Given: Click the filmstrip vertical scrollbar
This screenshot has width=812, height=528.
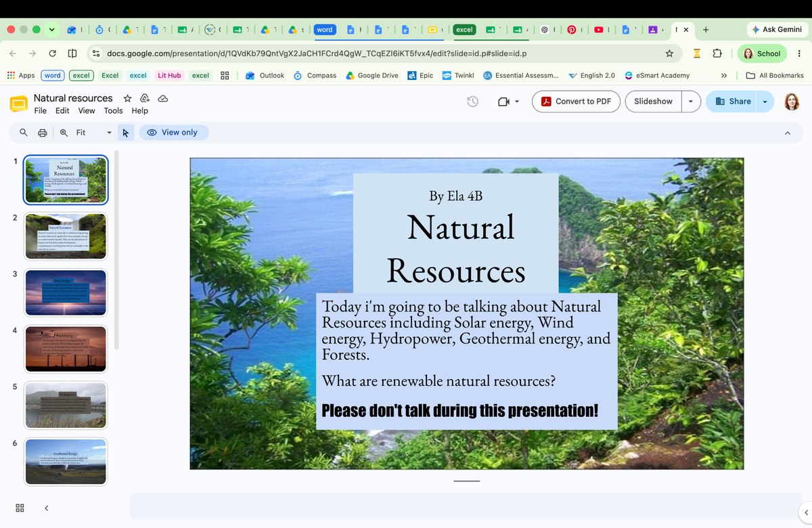Looking at the screenshot, I should click(116, 250).
